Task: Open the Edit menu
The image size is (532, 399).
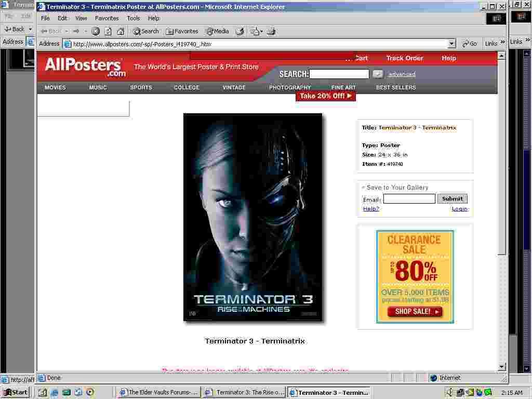Action: coord(62,18)
